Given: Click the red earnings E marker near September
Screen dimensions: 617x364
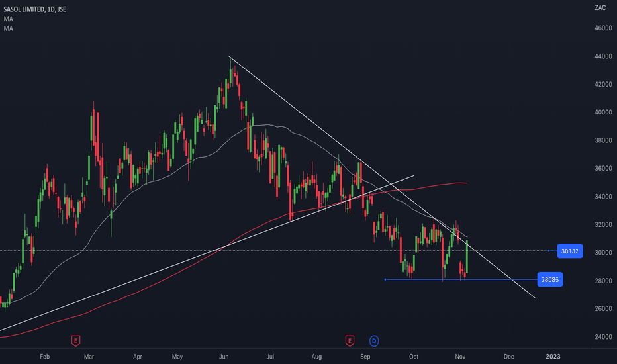Looking at the screenshot, I should (x=350, y=341).
